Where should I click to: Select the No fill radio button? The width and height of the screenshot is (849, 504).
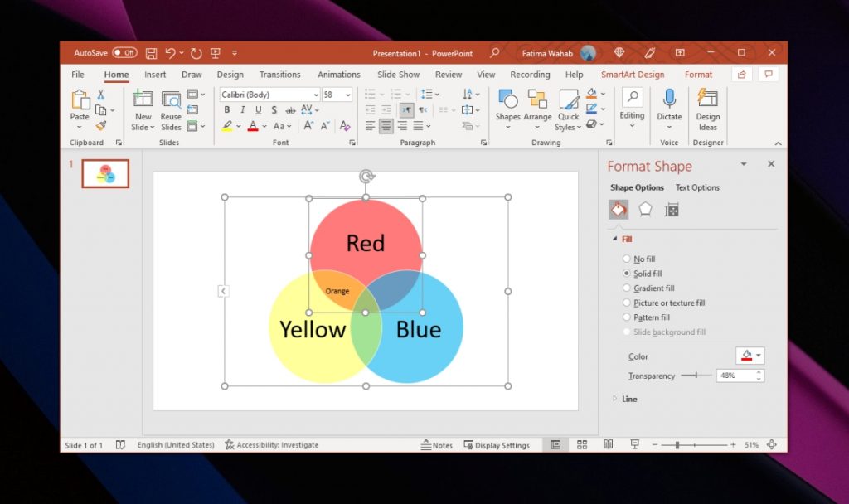627,259
